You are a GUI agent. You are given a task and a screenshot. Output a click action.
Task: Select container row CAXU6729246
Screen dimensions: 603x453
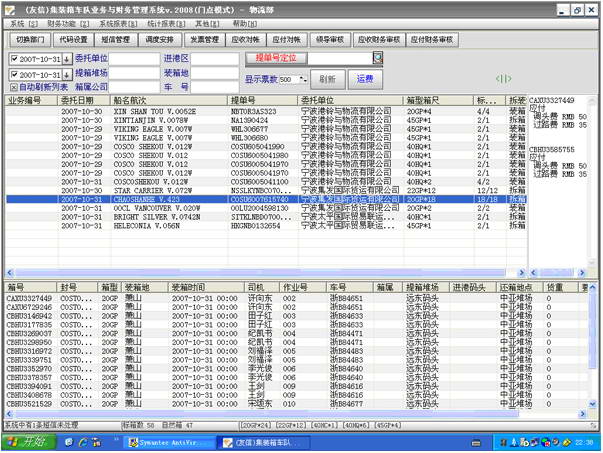point(296,307)
